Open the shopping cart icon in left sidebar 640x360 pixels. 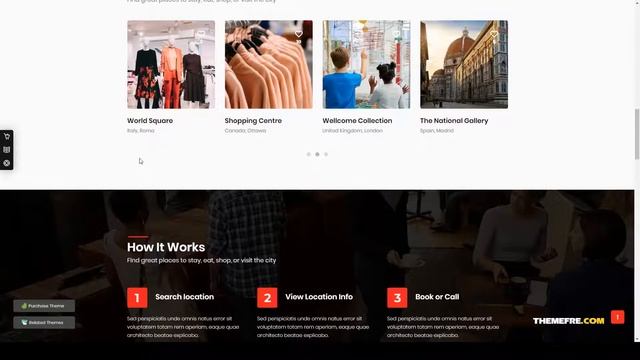(x=7, y=136)
